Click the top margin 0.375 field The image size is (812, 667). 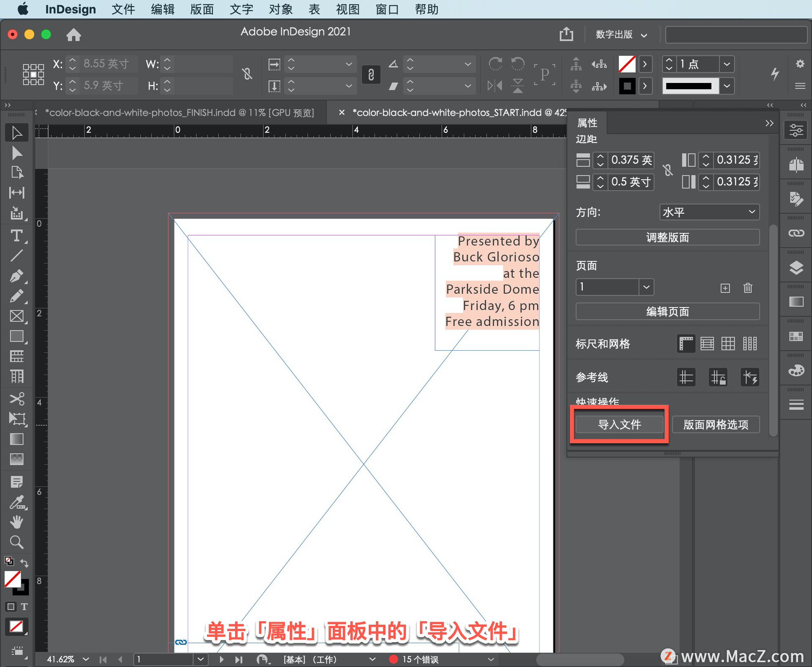click(631, 160)
